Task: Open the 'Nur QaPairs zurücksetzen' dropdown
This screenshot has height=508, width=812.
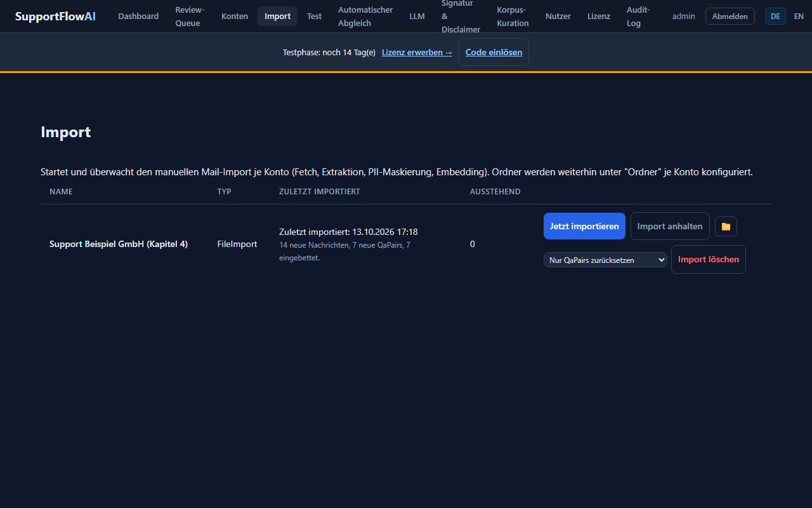Action: point(605,260)
